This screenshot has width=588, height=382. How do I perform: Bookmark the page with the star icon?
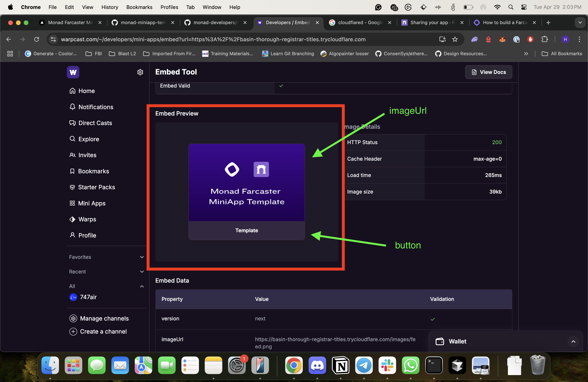tap(455, 39)
